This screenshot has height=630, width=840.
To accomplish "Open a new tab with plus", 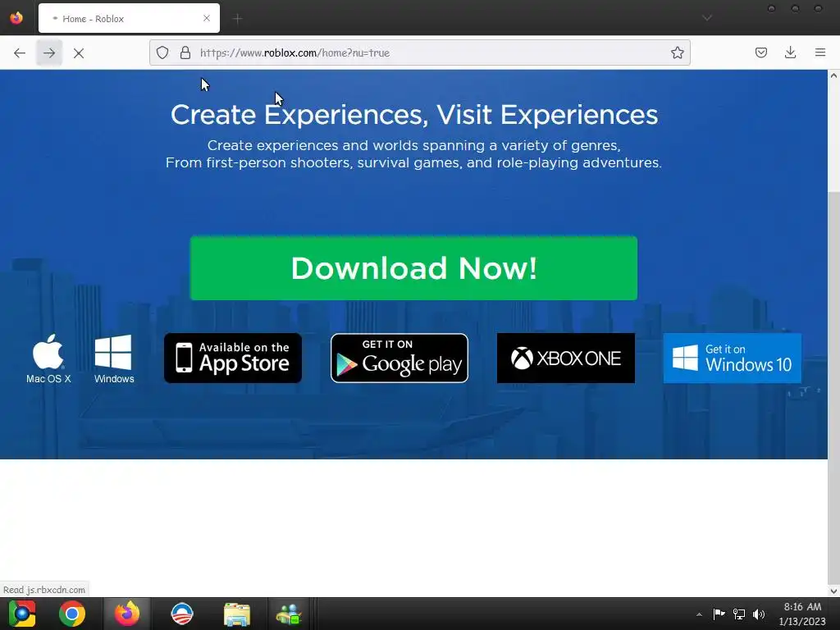I will 238,19.
